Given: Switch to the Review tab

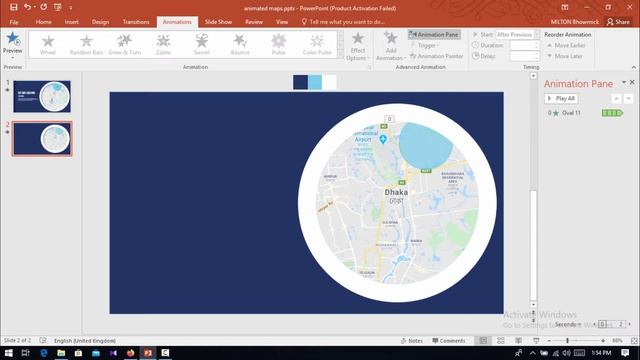Looking at the screenshot, I should click(x=254, y=22).
